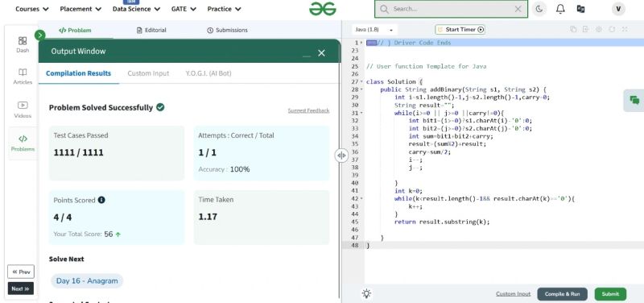Viewport: 644px width, 303px height.
Task: Start the timer
Action: pos(460,30)
